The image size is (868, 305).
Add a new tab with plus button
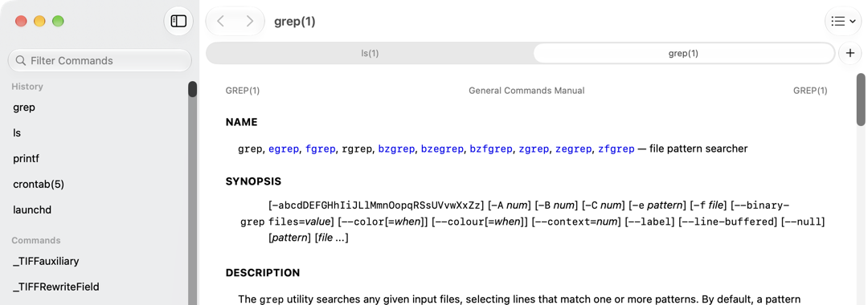(x=850, y=53)
